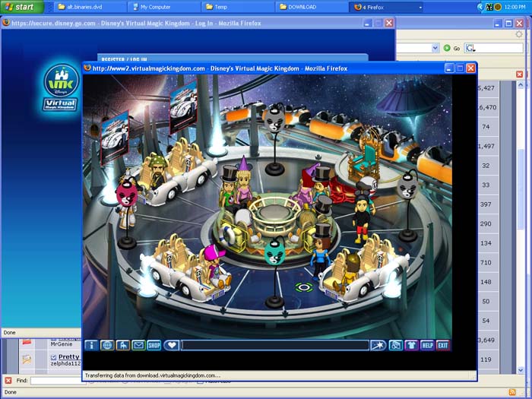Open Google search engine dropdown in search box

point(470,48)
